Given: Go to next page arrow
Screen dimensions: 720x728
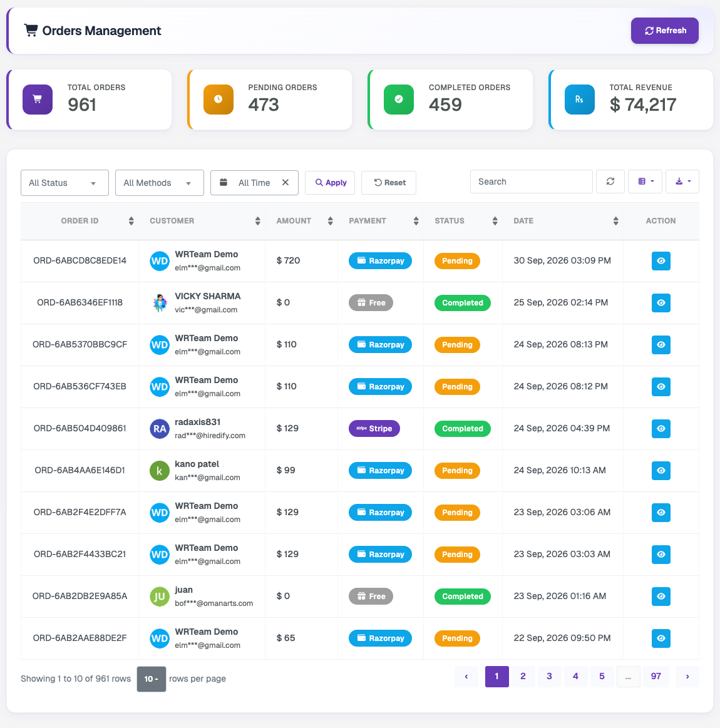Looking at the screenshot, I should tap(687, 677).
